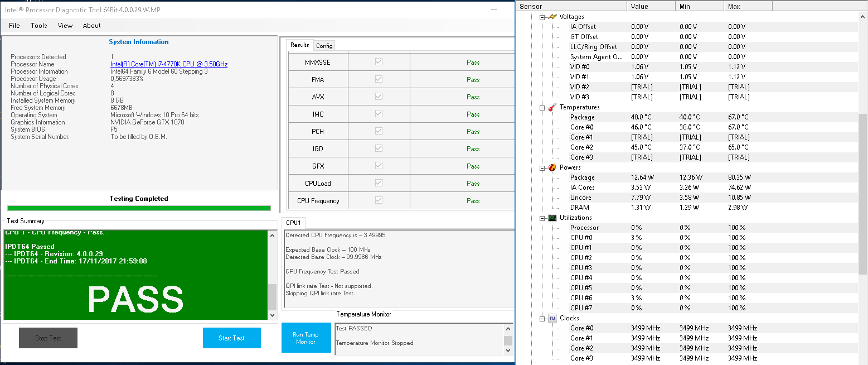
Task: Click the Start Test button
Action: tap(231, 338)
